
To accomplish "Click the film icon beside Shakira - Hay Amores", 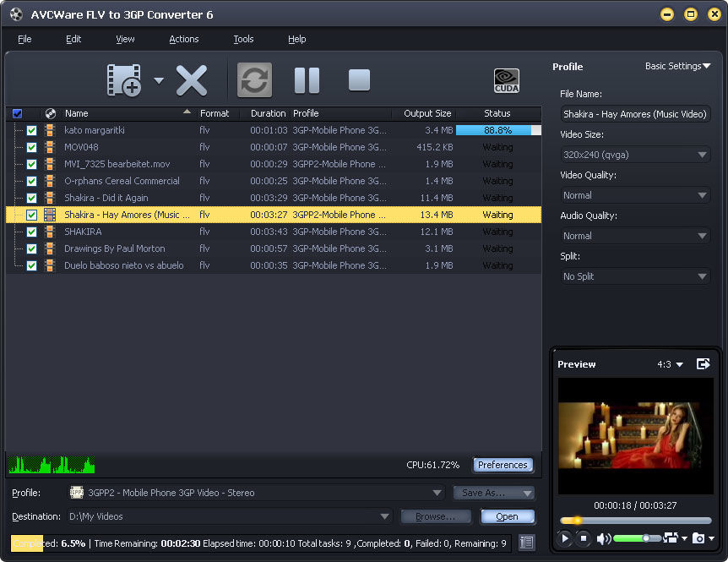I will [x=50, y=215].
